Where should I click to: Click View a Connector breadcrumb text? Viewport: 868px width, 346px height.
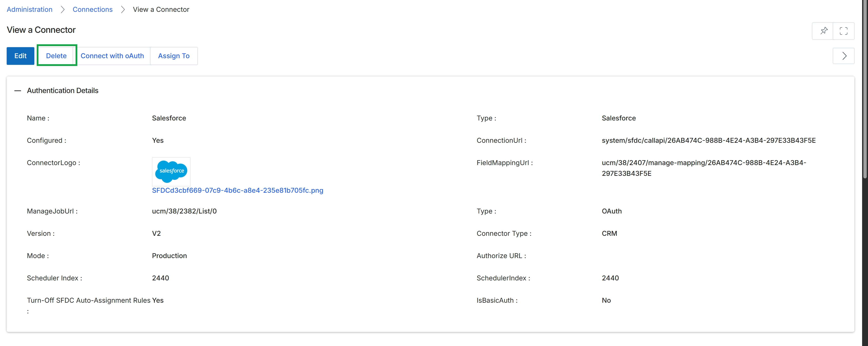(161, 9)
